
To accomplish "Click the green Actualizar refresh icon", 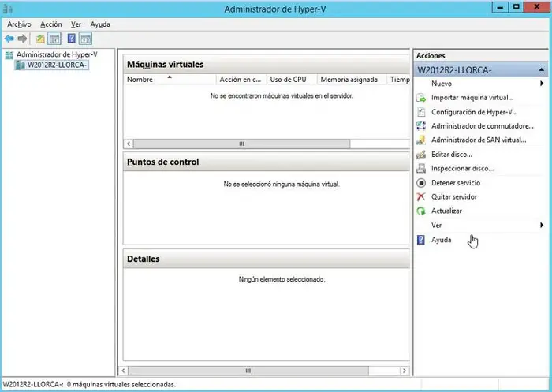I will click(421, 211).
